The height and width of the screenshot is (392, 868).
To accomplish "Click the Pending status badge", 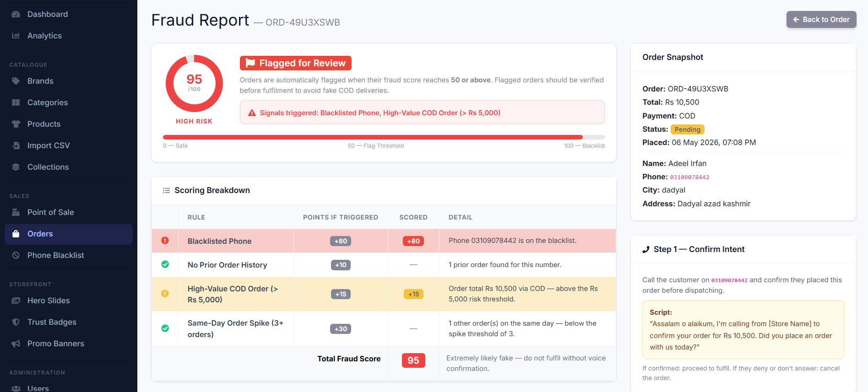I will (x=688, y=129).
